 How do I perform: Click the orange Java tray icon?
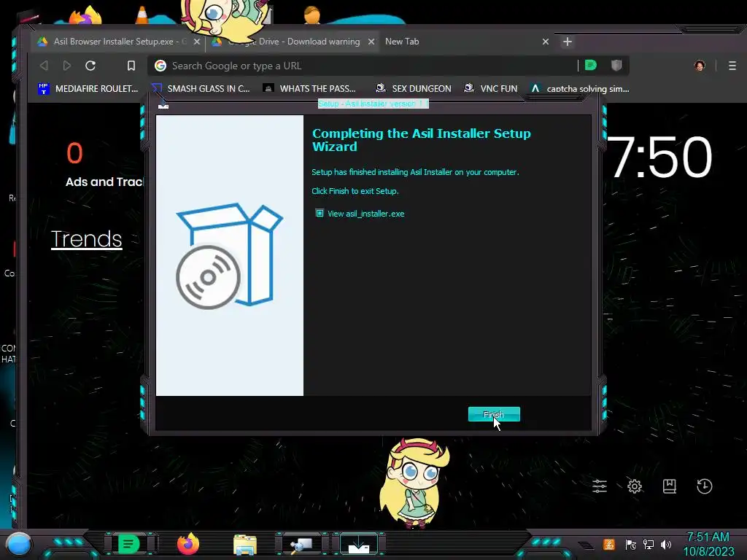click(609, 544)
